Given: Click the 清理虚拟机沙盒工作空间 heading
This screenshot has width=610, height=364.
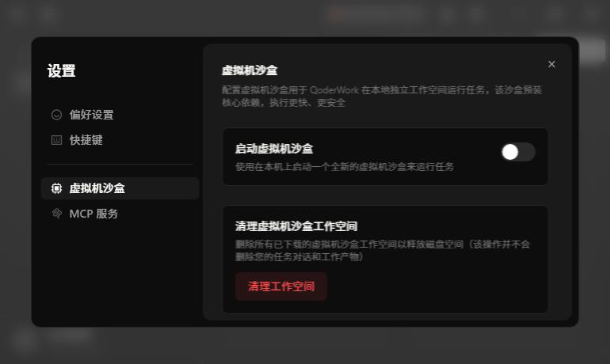Looking at the screenshot, I should pyautogui.click(x=296, y=226).
